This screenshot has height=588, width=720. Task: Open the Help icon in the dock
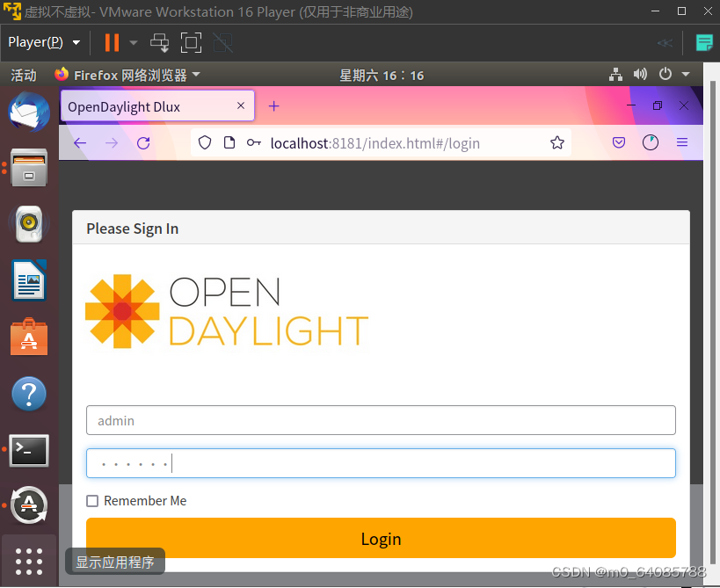coord(29,394)
